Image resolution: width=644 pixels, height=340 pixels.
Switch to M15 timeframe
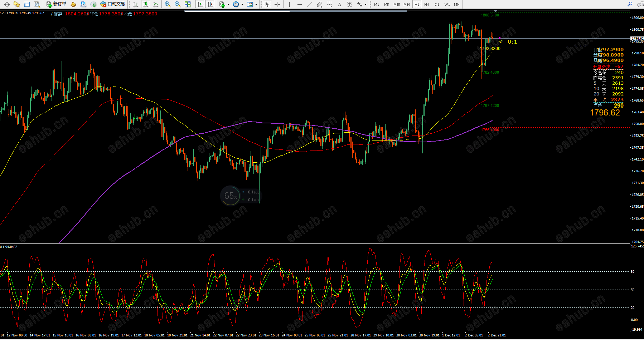coord(397,4)
